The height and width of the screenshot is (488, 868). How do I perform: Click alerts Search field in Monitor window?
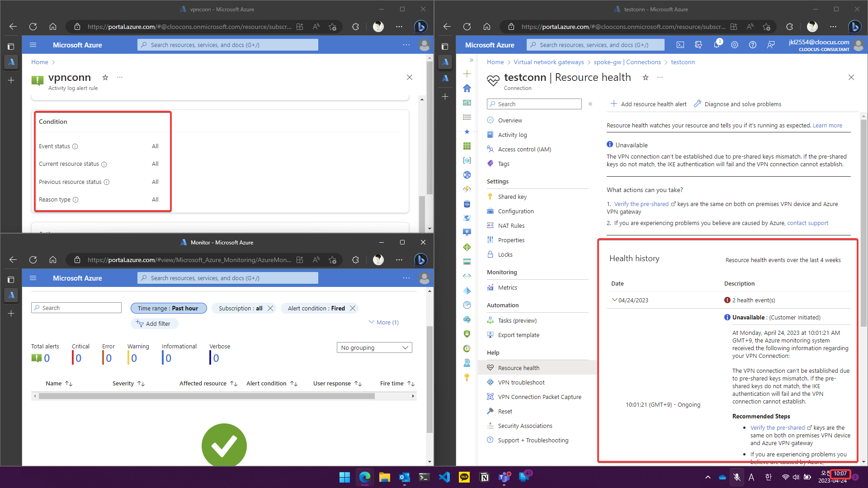point(76,308)
